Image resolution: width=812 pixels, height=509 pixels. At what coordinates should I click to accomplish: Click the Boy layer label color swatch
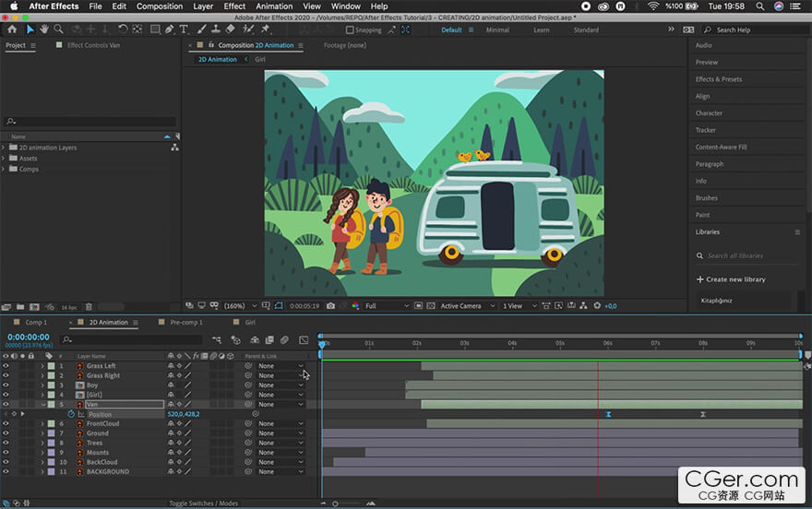pyautogui.click(x=51, y=385)
